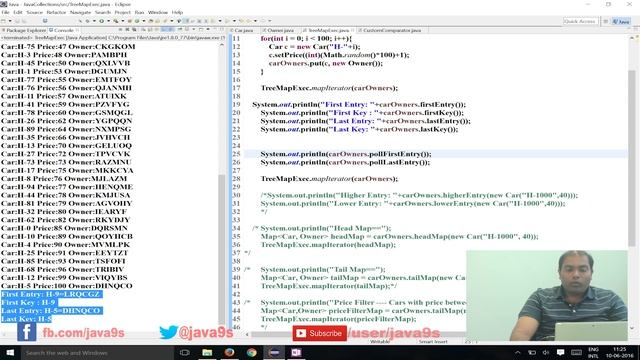Expand the Open Console dropdown arrow
Image resolution: width=640 pixels, height=360 pixels.
[208, 30]
